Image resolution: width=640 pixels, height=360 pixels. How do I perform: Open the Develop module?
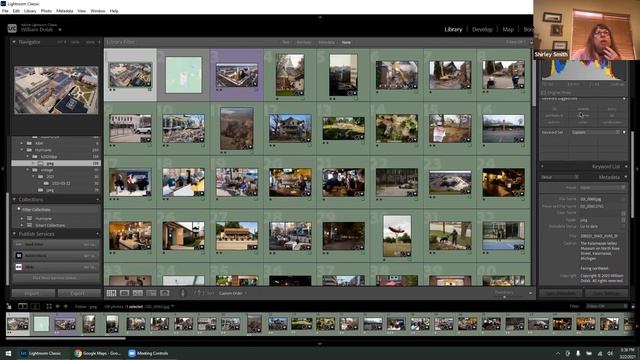click(x=482, y=29)
